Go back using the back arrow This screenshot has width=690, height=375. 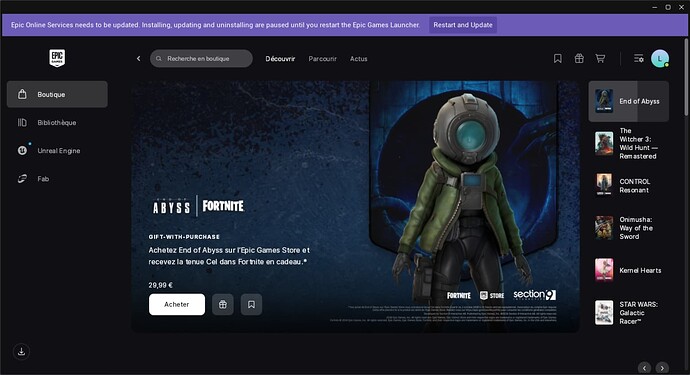(x=138, y=59)
